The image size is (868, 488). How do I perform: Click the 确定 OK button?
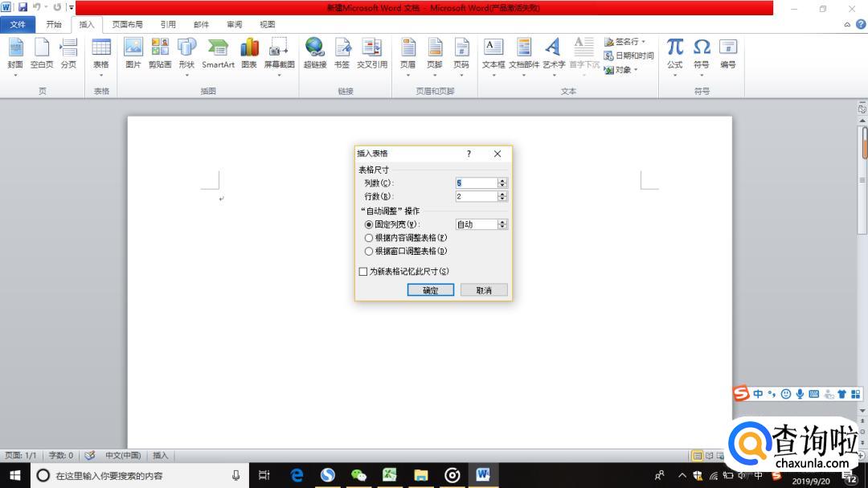point(431,290)
